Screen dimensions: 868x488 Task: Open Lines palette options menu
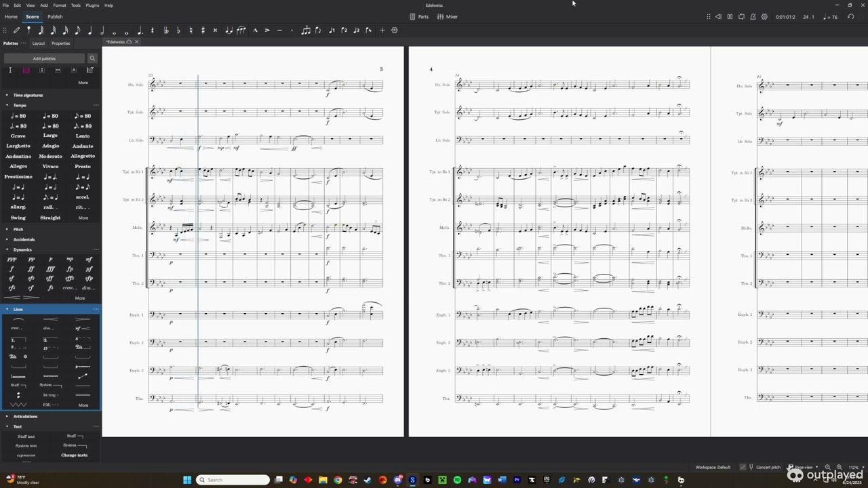[x=96, y=309]
